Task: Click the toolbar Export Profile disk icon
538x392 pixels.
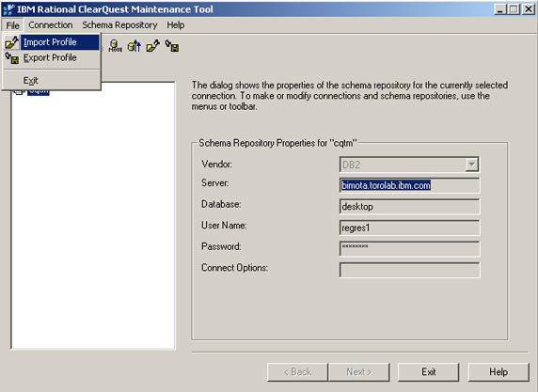Action: click(x=172, y=46)
